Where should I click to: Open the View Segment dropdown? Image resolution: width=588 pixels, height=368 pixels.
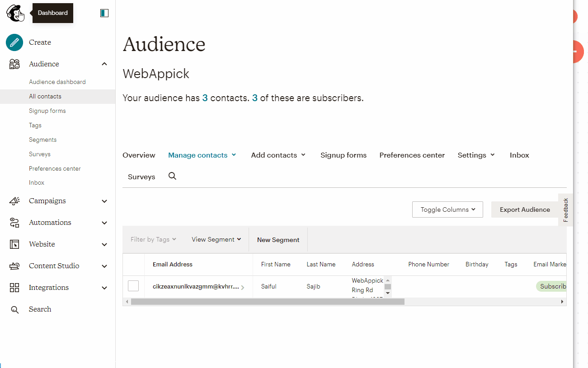point(216,239)
